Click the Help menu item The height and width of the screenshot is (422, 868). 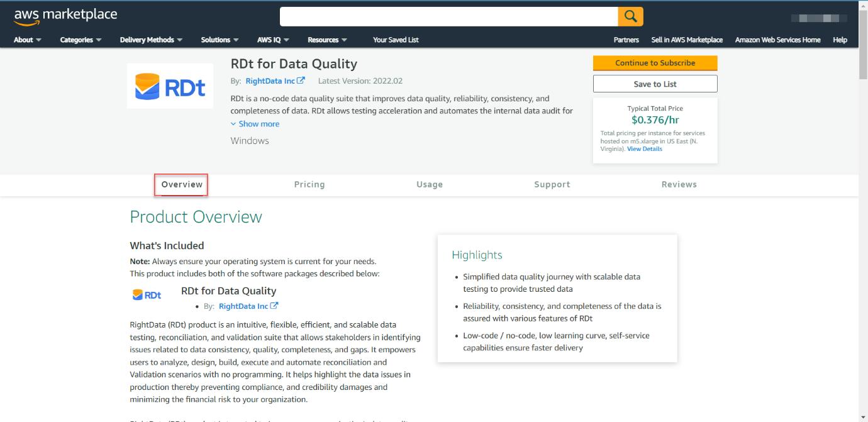pos(840,39)
